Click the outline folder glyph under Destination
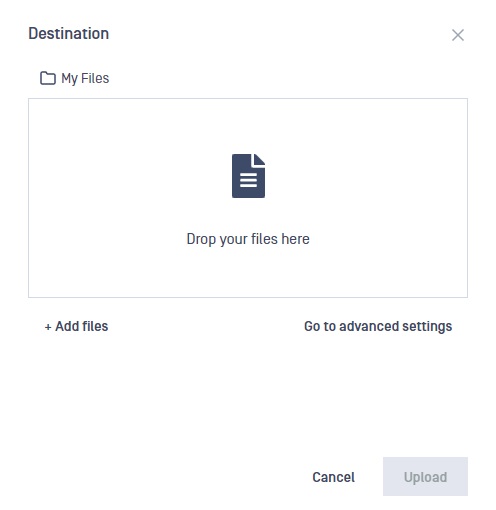Screen dimensions: 496x510 (x=48, y=78)
